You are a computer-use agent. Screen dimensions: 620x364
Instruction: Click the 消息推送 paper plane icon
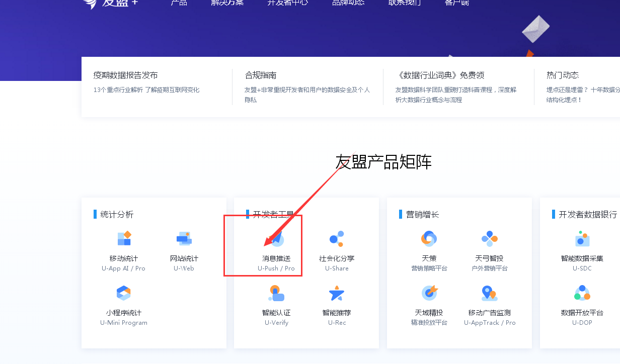(276, 239)
